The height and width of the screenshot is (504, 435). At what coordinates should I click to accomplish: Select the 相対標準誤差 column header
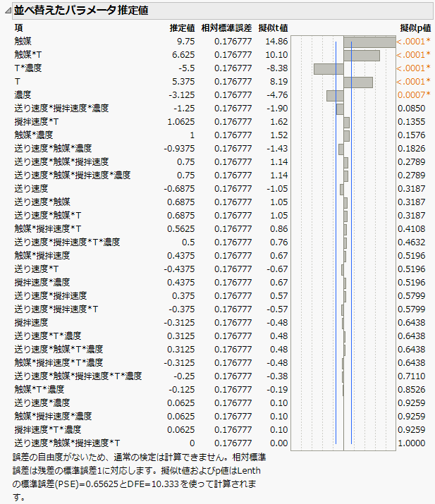click(226, 28)
